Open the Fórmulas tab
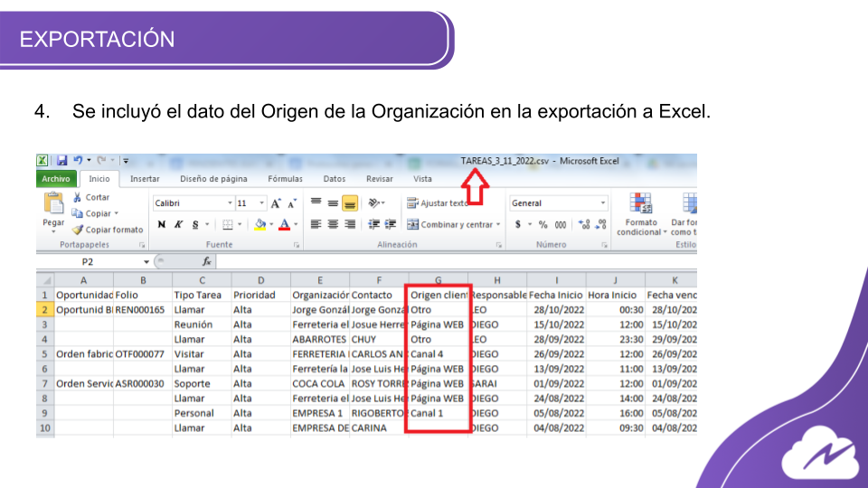 tap(285, 179)
